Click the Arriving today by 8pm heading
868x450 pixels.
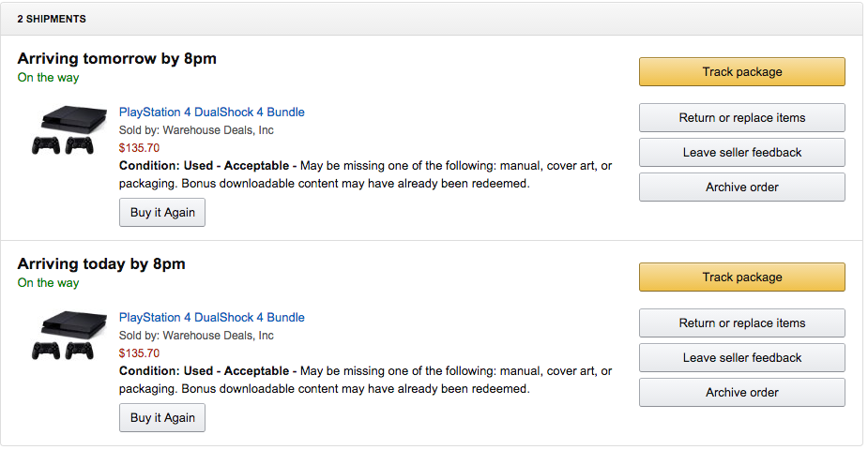(x=101, y=263)
